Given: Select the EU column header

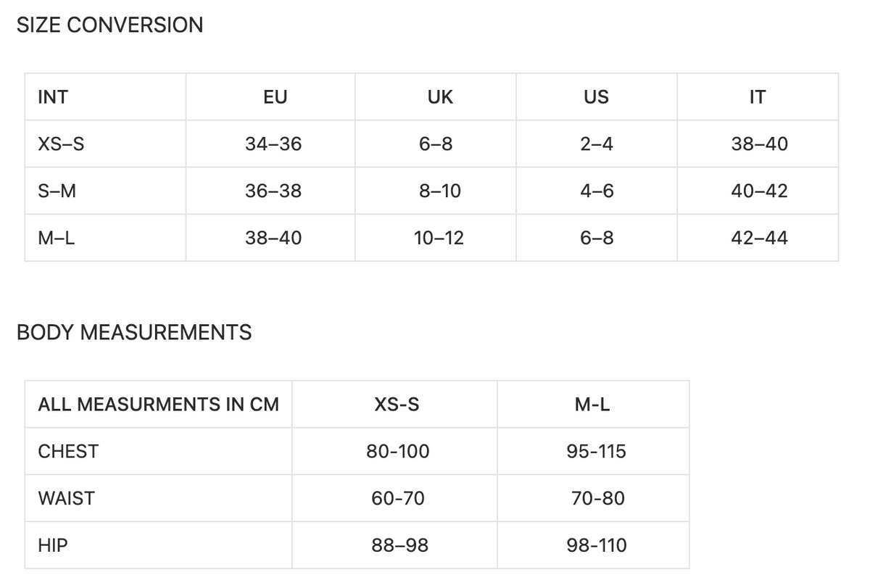Looking at the screenshot, I should pos(275,97).
